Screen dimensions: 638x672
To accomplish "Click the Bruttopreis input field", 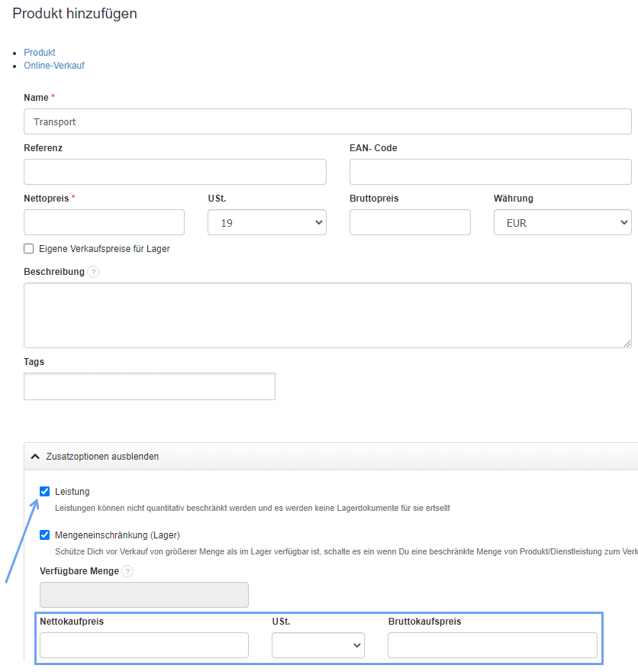I will (x=410, y=222).
